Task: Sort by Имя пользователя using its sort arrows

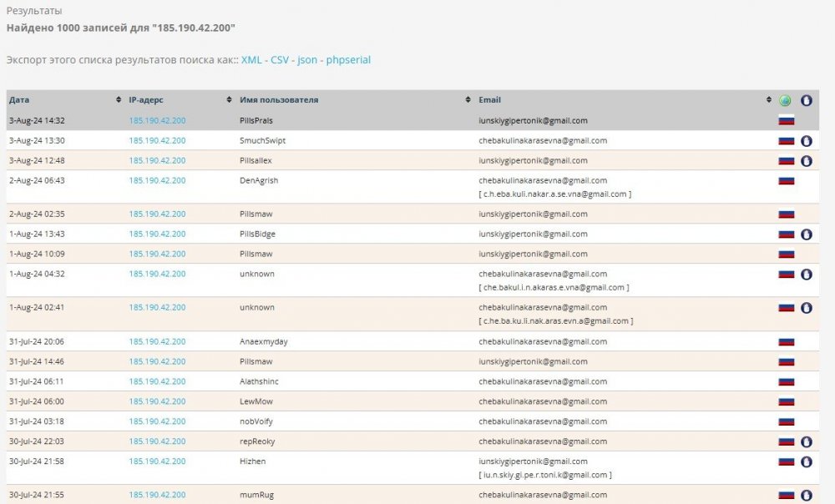Action: 468,100
